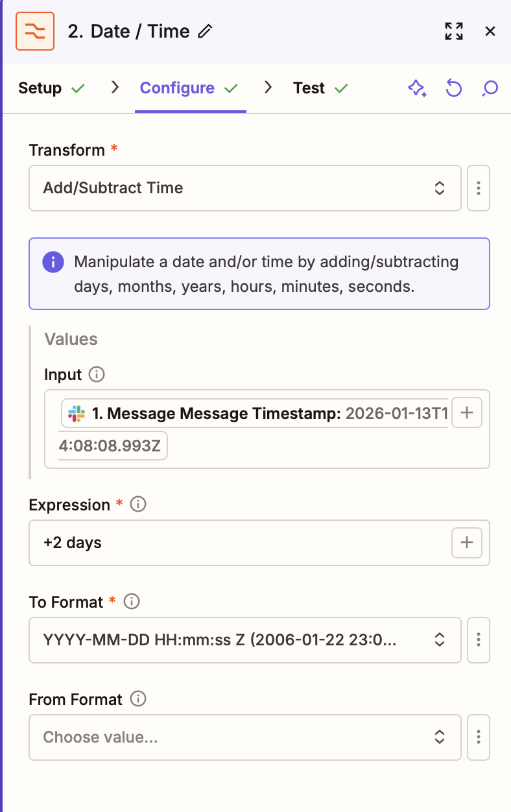The width and height of the screenshot is (511, 812).
Task: Click the From Format info icon
Action: point(138,699)
